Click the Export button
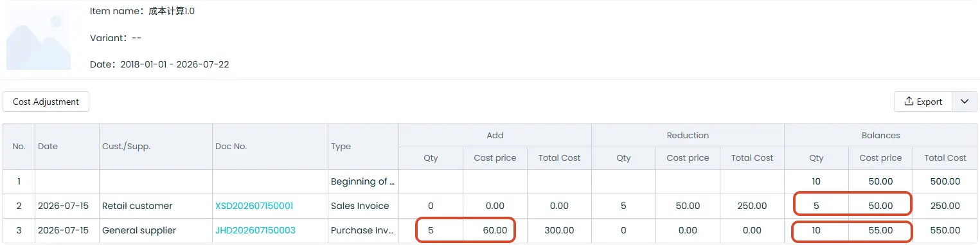980x245 pixels. (922, 102)
